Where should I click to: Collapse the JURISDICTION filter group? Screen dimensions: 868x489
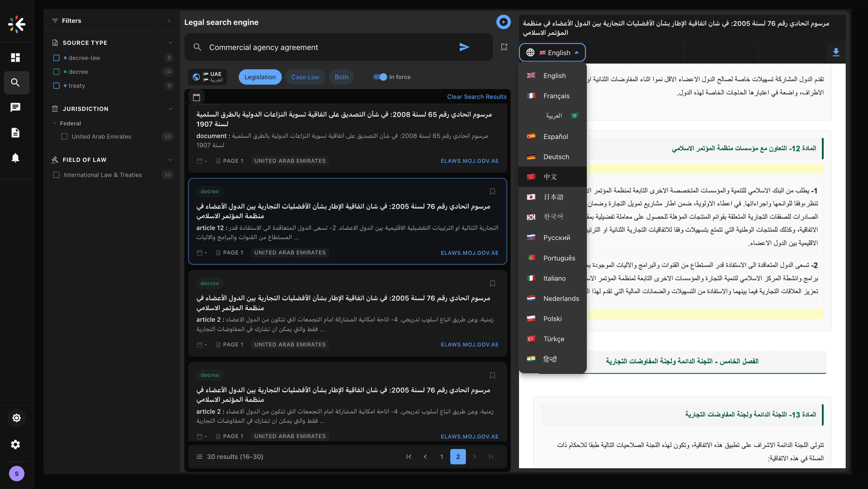pos(170,109)
